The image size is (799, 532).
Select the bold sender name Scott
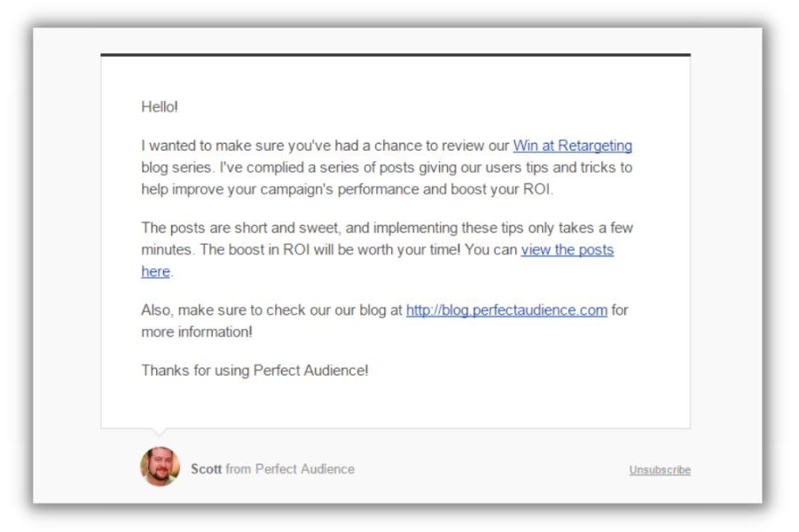206,469
